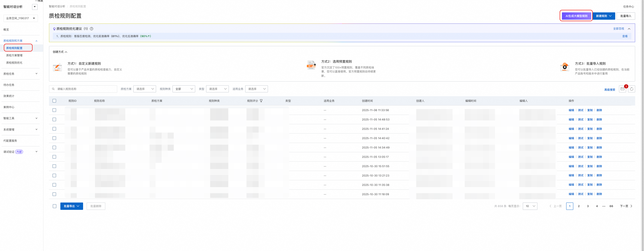Check the row created 2025-11-05 14:34:49
This screenshot has height=251, width=644.
click(x=54, y=147)
